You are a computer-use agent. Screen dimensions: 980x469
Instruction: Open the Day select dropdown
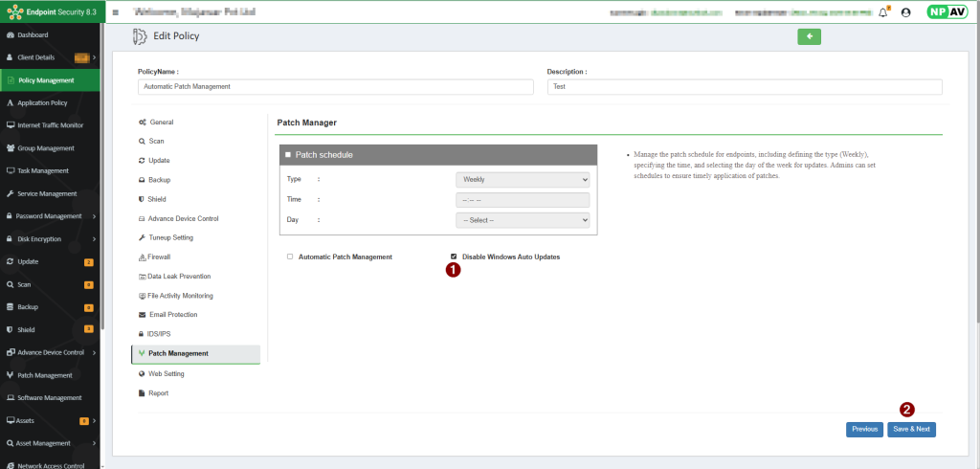coord(523,220)
